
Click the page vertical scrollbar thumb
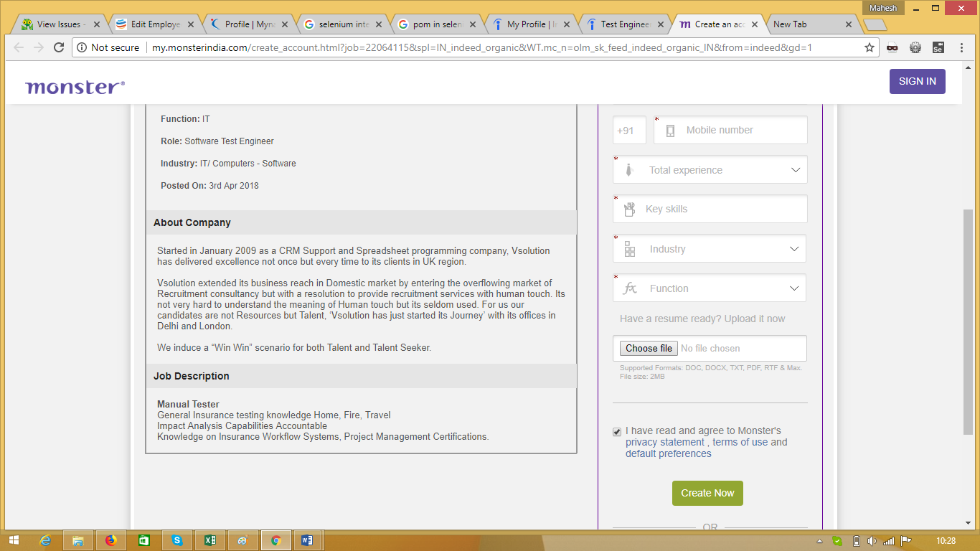(967, 321)
